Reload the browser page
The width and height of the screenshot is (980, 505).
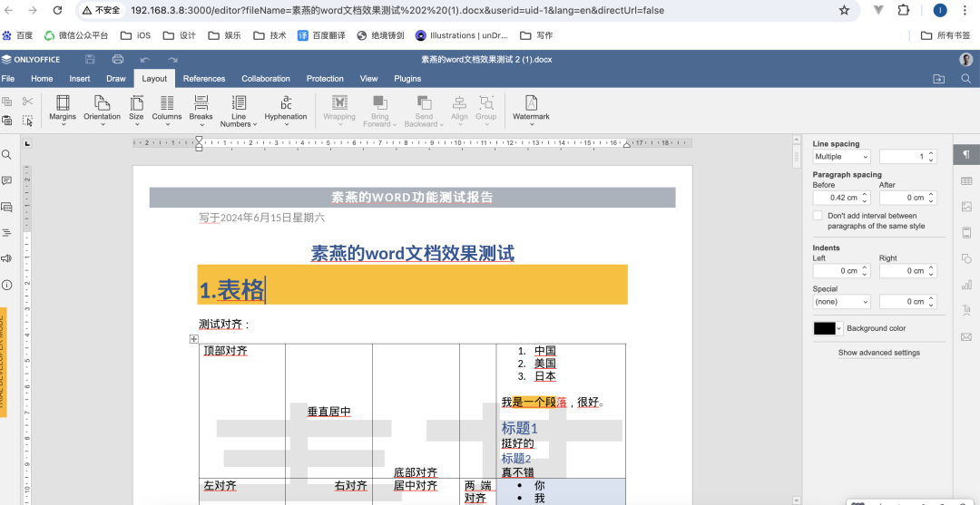[57, 10]
